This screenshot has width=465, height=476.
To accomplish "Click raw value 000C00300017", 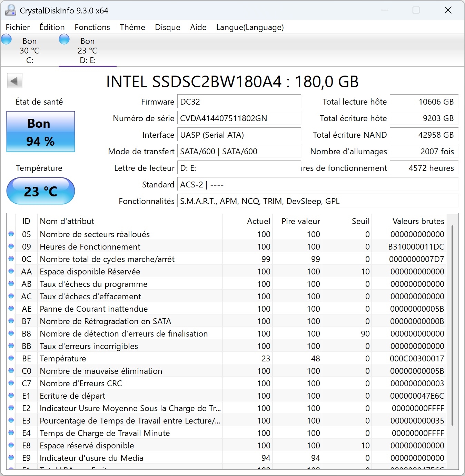I will [417, 358].
